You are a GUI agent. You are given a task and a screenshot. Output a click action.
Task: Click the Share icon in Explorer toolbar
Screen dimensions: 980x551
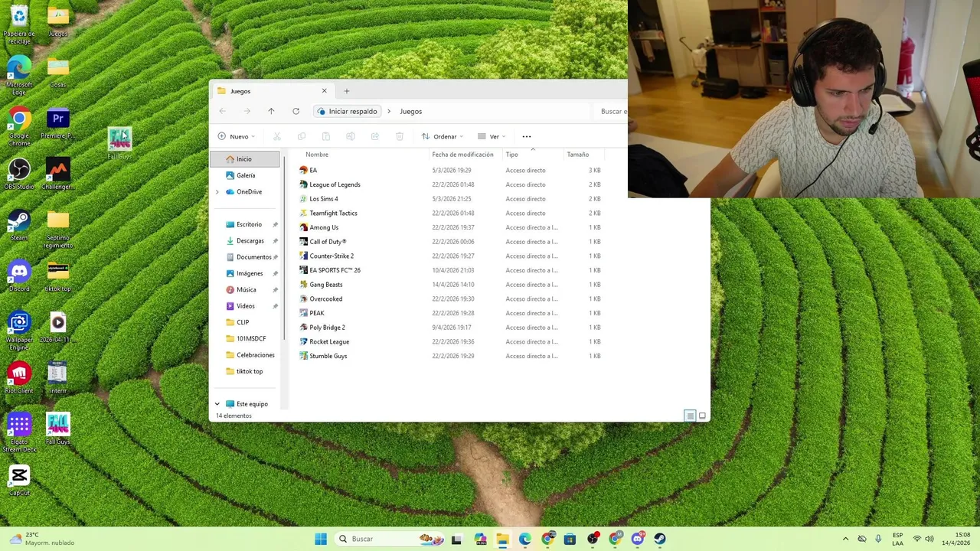(x=375, y=136)
